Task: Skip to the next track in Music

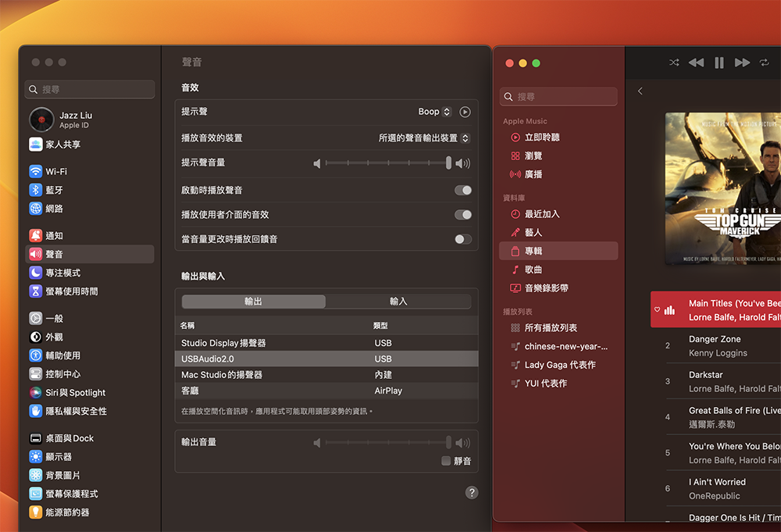Action: [742, 62]
